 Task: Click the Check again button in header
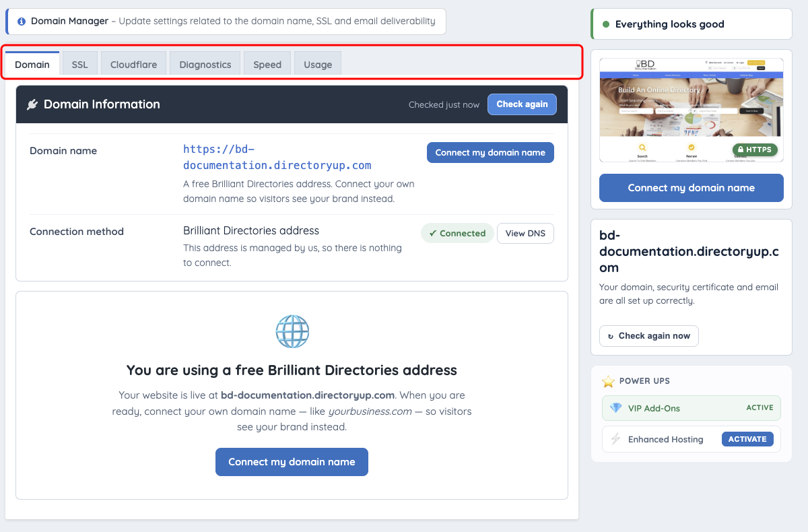point(522,104)
